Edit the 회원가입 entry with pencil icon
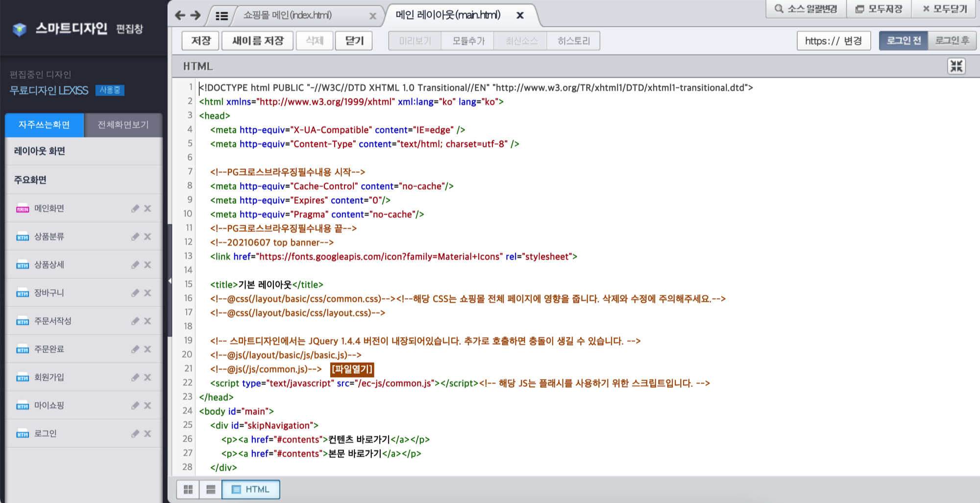 135,378
